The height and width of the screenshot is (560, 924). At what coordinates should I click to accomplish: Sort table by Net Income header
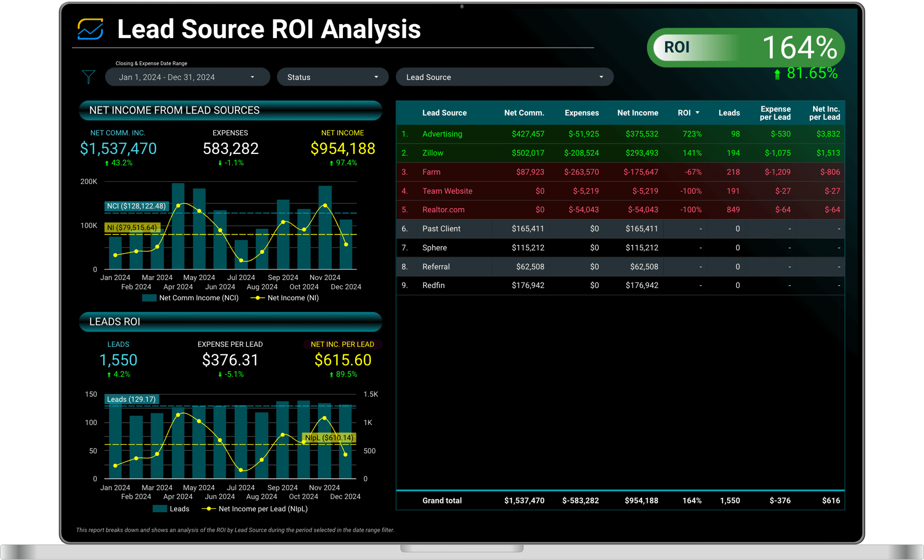[637, 113]
